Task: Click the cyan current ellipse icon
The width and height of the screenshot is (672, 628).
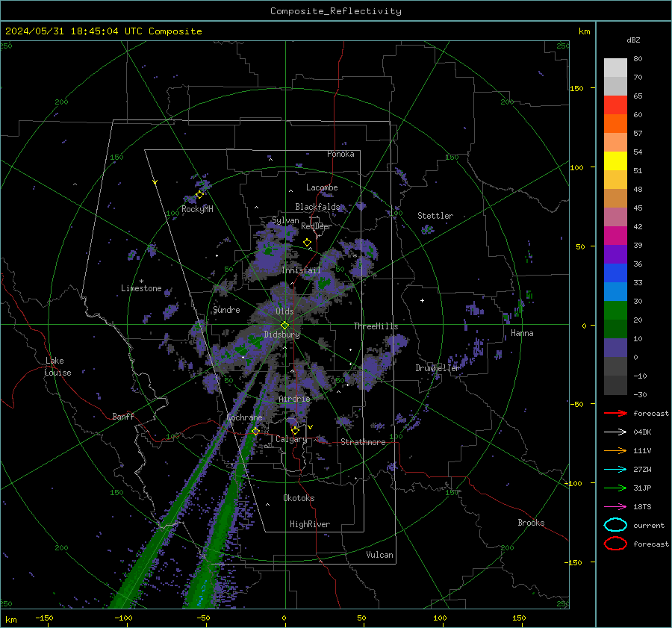Action: click(615, 525)
